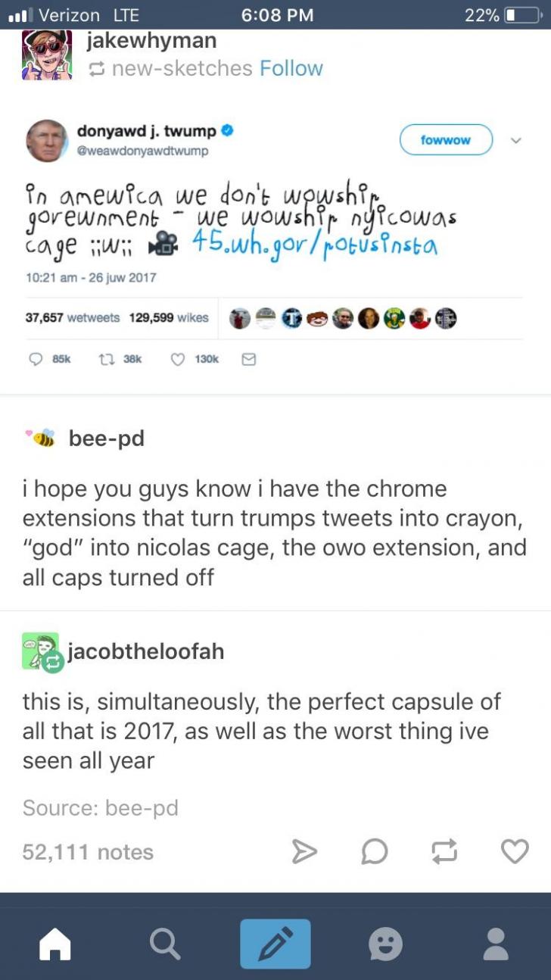
Task: Open jacobtheloofah's blog username
Action: [x=146, y=651]
